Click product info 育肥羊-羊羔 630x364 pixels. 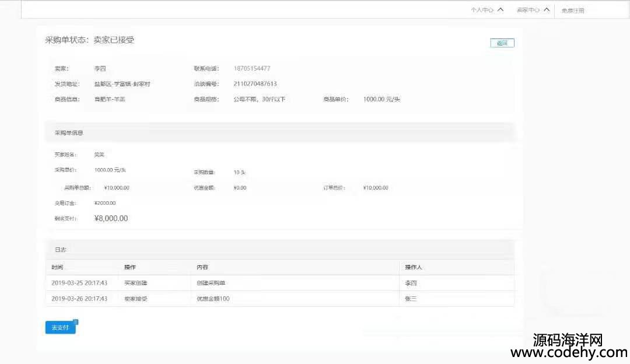click(110, 99)
